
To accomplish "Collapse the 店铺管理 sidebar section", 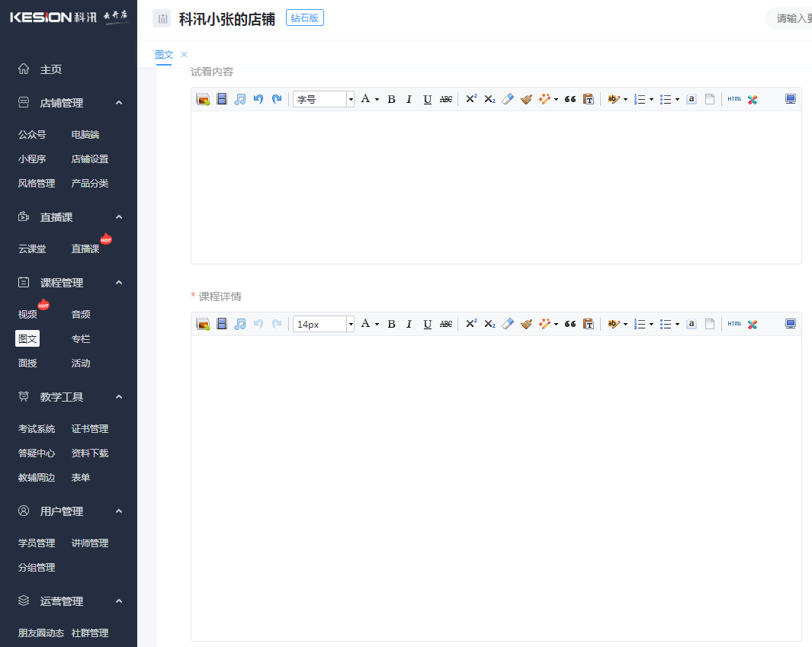I will (x=119, y=103).
